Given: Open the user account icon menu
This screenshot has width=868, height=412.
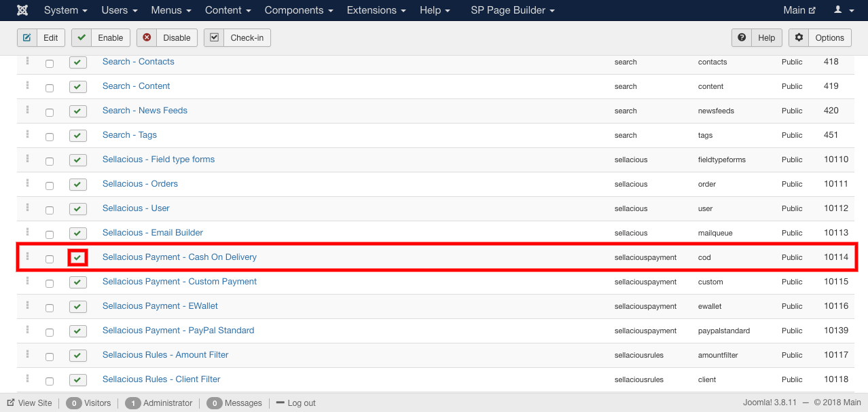Looking at the screenshot, I should click(x=843, y=10).
